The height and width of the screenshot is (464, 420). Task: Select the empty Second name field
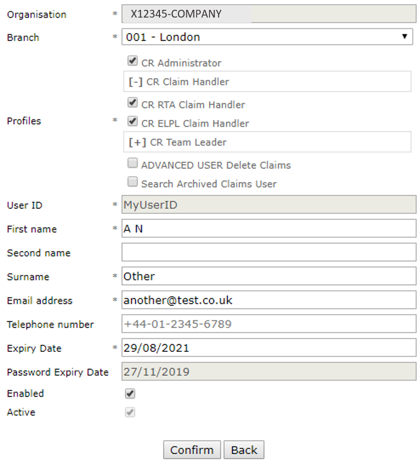[269, 252]
